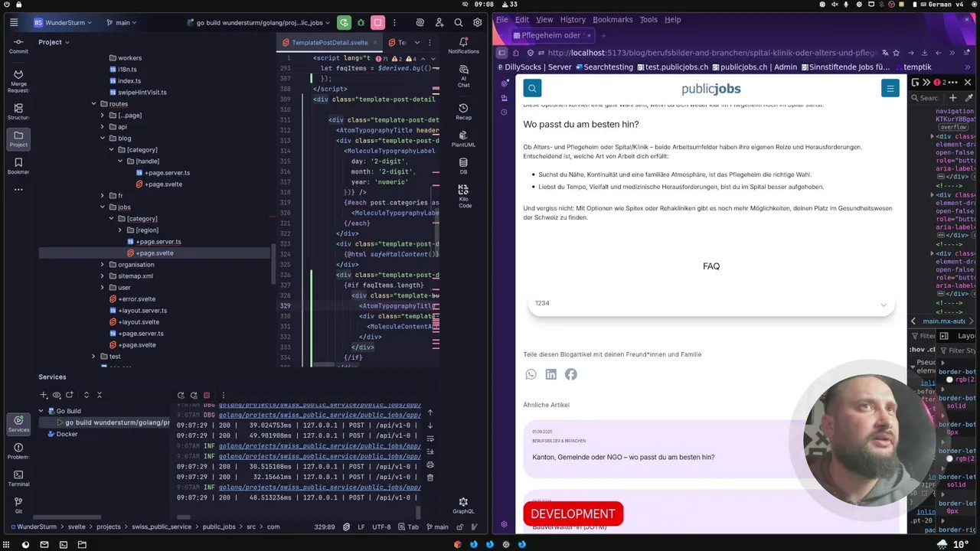Open the Commit tool window
This screenshot has height=551, width=980.
18,45
